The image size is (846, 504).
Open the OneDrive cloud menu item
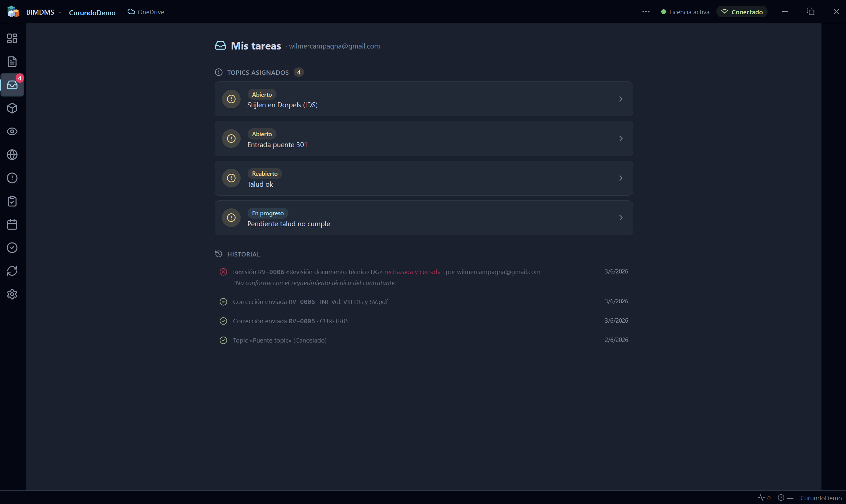point(146,12)
